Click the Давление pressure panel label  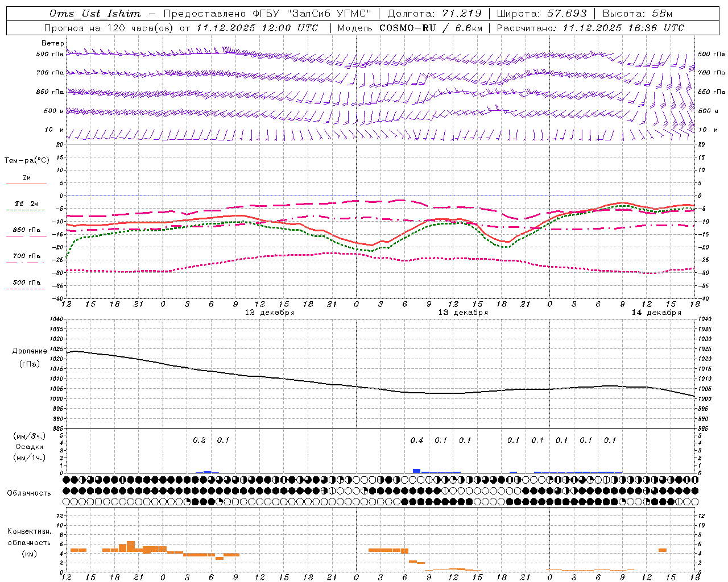30,351
